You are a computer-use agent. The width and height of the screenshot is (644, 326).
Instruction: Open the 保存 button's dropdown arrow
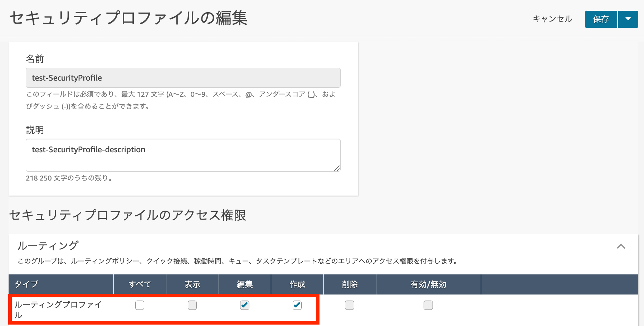coord(629,19)
